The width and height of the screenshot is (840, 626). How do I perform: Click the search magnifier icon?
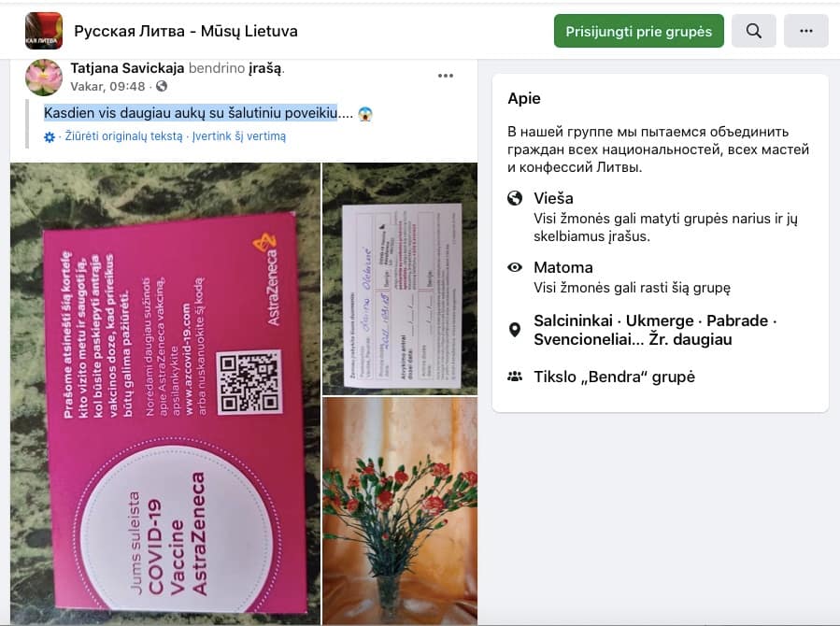(x=753, y=31)
